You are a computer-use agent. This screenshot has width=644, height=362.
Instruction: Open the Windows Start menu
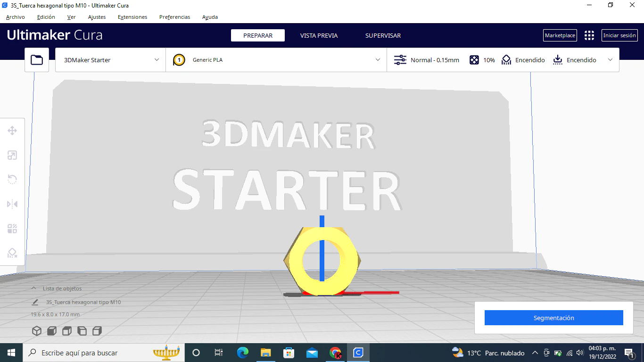[x=11, y=353]
